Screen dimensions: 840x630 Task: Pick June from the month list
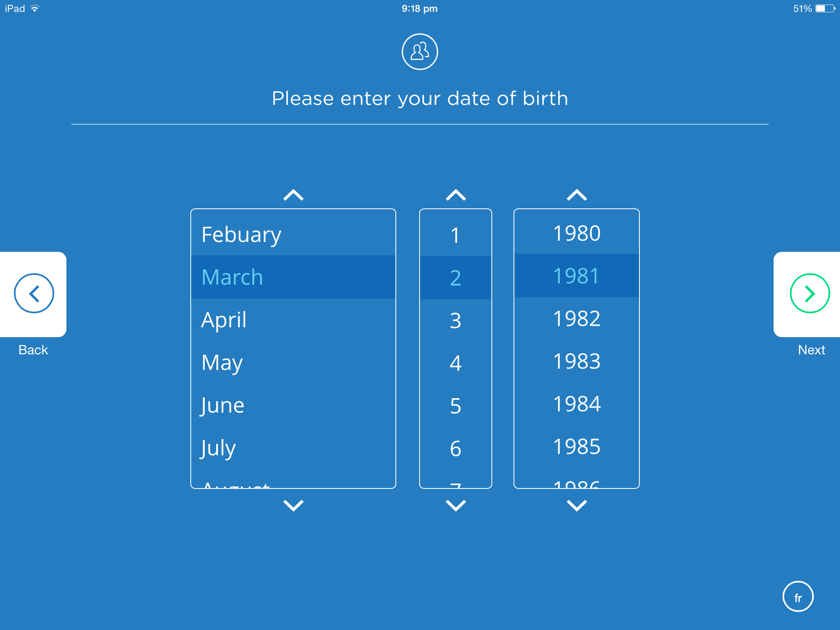(223, 405)
